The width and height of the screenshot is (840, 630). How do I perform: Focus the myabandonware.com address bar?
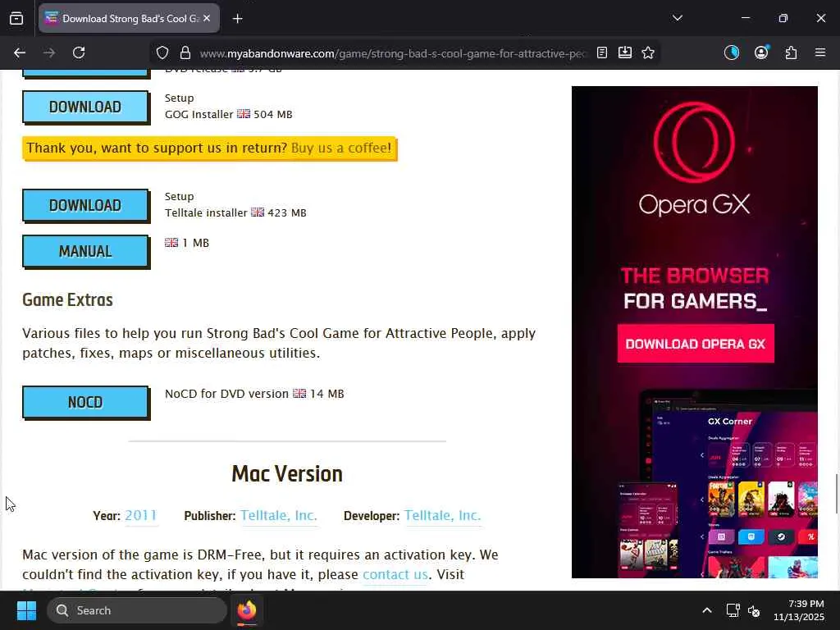[x=393, y=53]
